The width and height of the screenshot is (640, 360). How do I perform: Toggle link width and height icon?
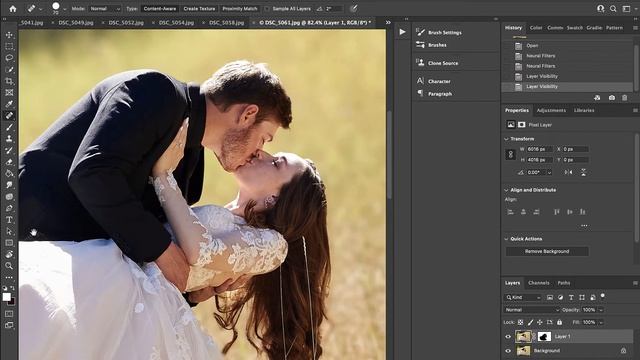510,154
